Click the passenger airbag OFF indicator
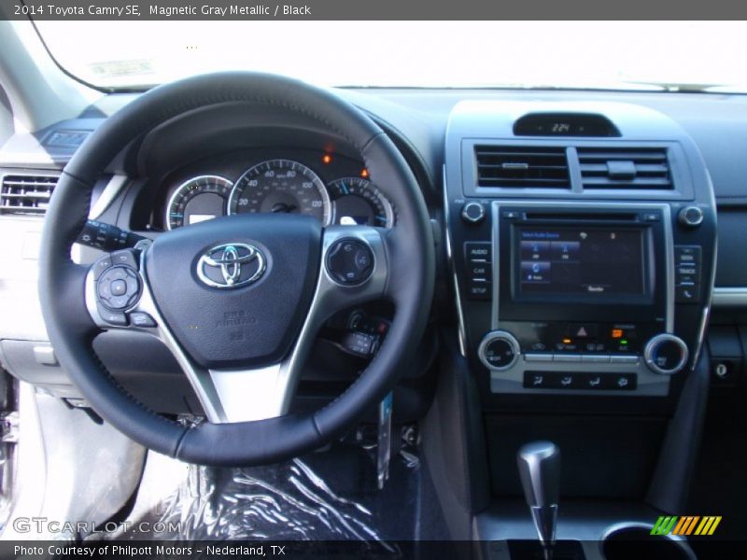The height and width of the screenshot is (560, 747). (x=617, y=333)
